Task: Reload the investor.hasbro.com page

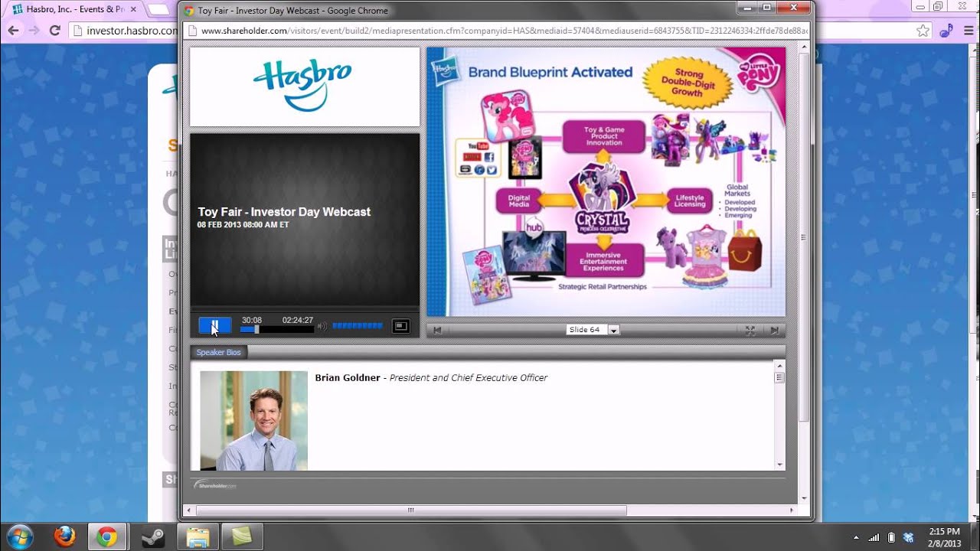Action: 55,31
